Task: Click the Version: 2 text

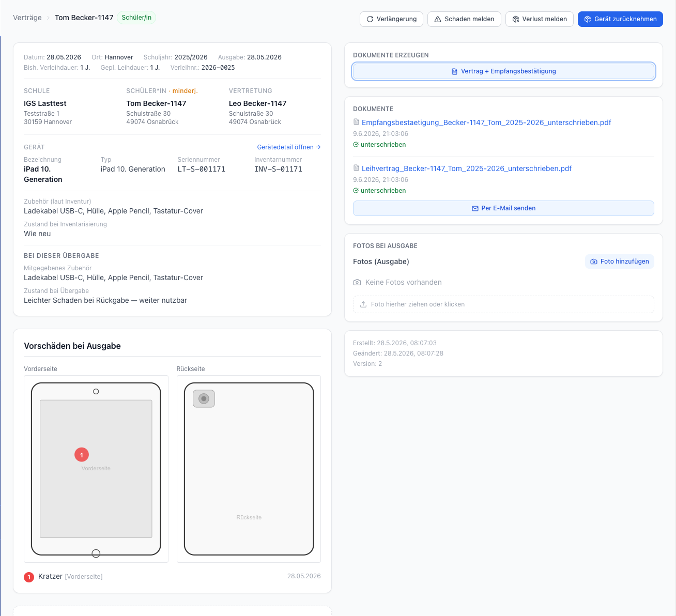Action: pyautogui.click(x=367, y=364)
